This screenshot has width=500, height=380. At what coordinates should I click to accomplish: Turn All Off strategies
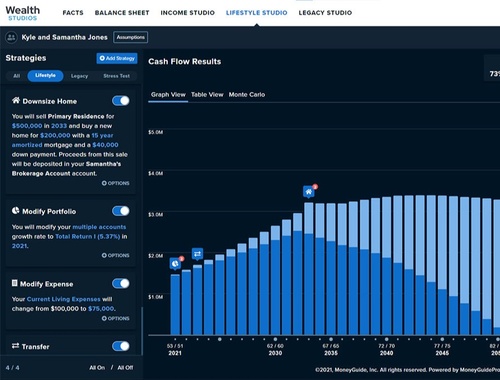click(125, 368)
